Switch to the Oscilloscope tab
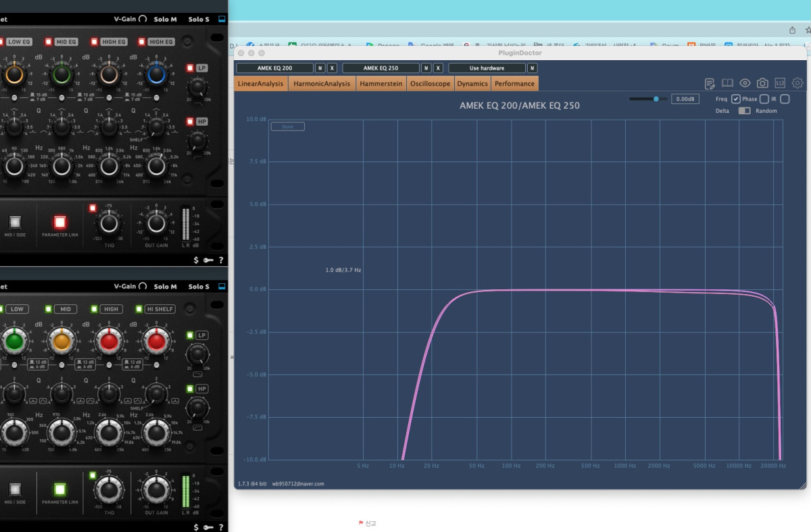811x532 pixels. [430, 84]
